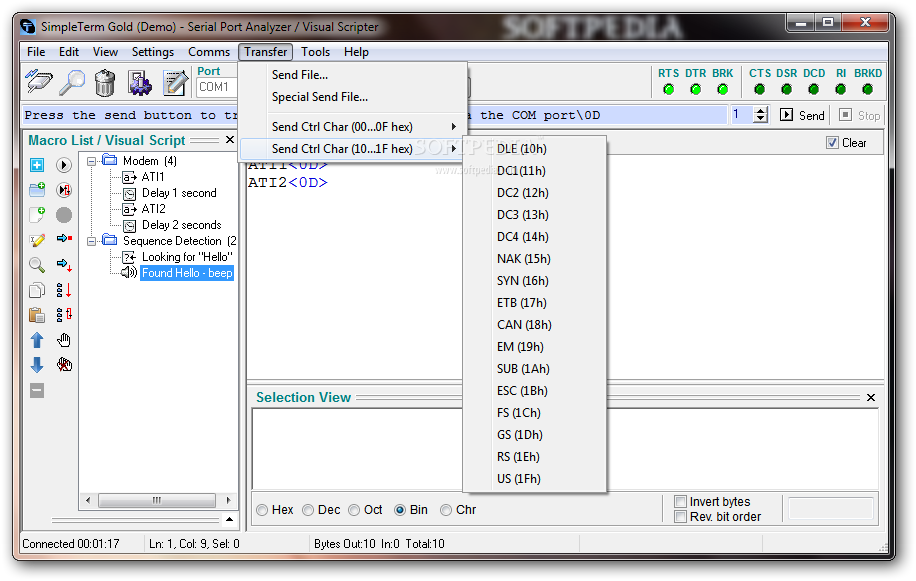Select the Hex radio button
Screen dimensions: 916x581
tap(262, 510)
